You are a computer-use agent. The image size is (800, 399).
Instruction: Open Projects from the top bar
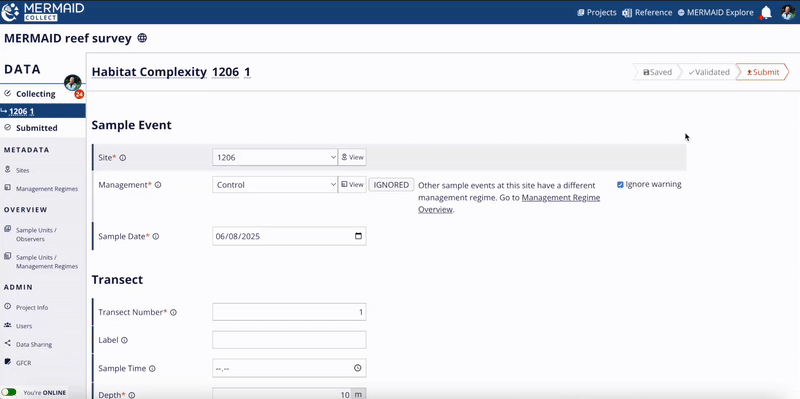(x=596, y=13)
